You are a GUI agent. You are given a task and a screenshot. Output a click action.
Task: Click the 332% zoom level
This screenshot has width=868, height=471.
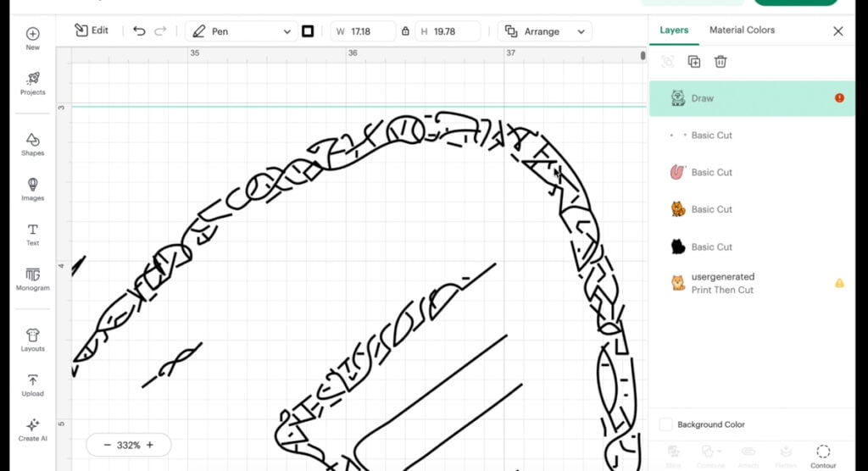(x=129, y=445)
